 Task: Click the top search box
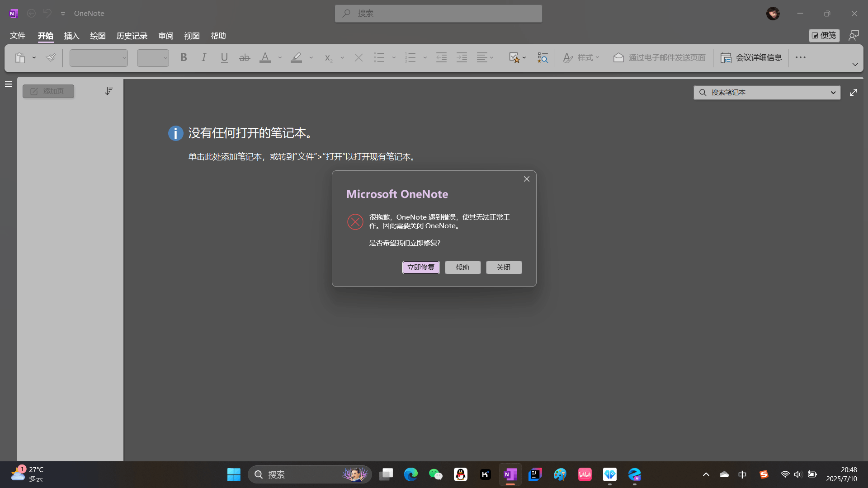pos(438,14)
